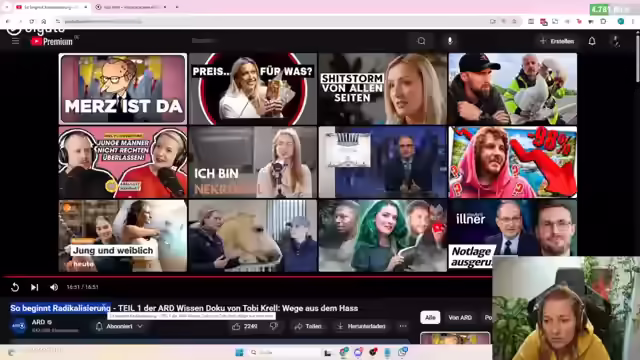Mute the video volume speaker icon
The image size is (640, 360).
pyautogui.click(x=54, y=287)
